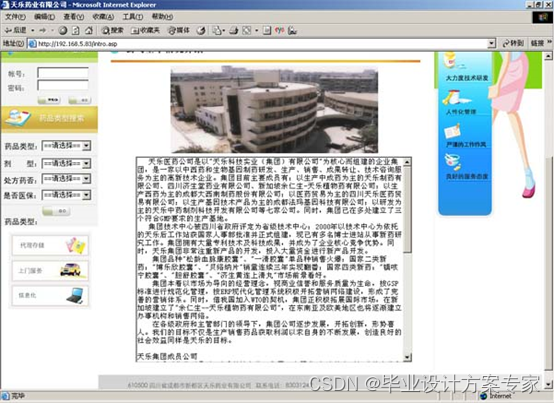Screen dimensions: 555x404
Task: Click the last toolbar icon after Messenger
Action: click(292, 31)
